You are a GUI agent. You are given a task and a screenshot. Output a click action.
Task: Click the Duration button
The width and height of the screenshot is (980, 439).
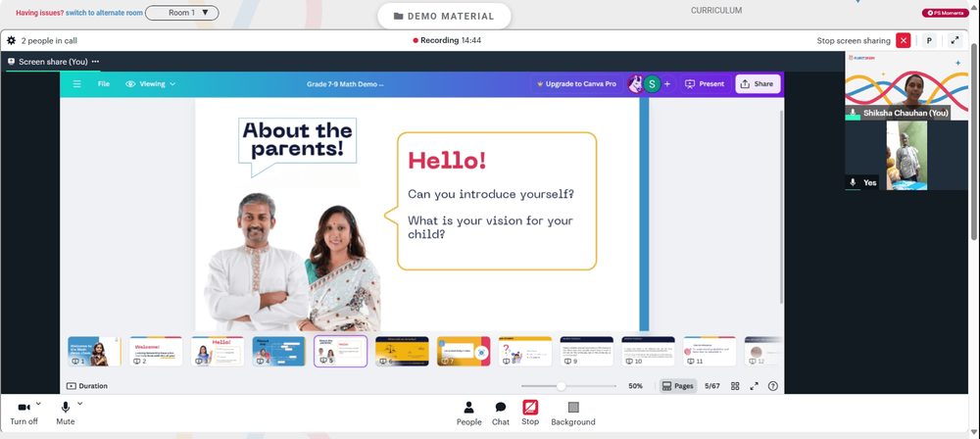pyautogui.click(x=87, y=386)
